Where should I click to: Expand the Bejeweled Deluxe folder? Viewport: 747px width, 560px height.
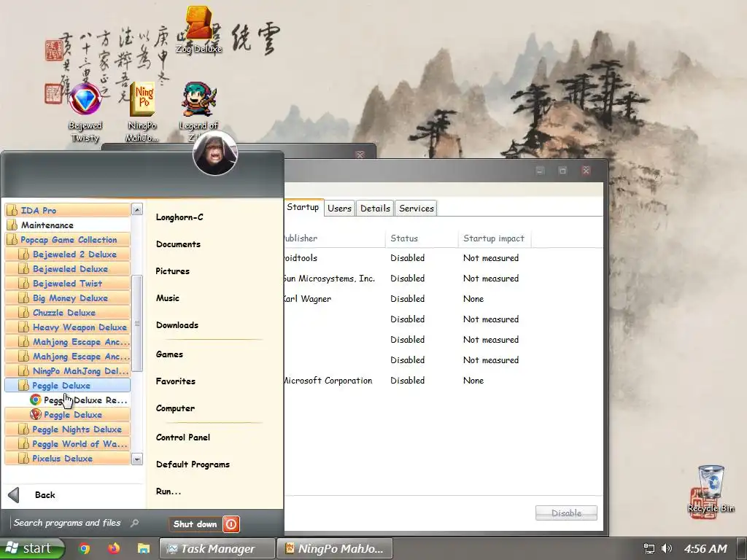coord(67,268)
